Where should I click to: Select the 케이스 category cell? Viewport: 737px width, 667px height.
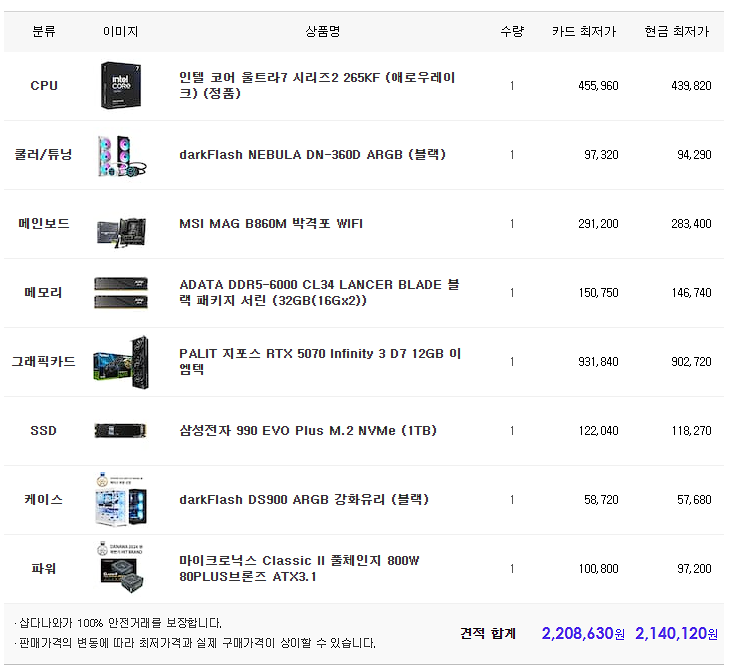44,499
